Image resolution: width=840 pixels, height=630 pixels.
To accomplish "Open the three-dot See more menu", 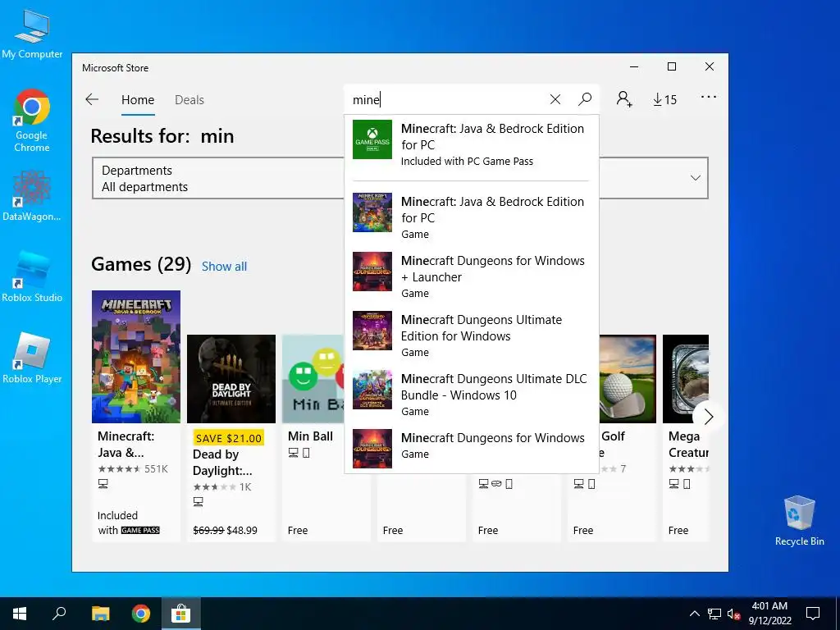I will (x=708, y=97).
